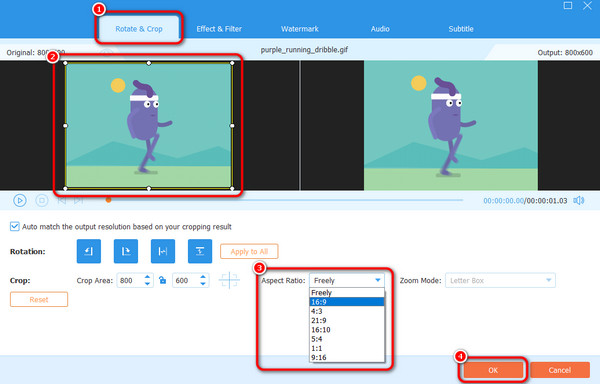This screenshot has width=600, height=384.
Task: Click the top-right crop handle
Action: click(x=232, y=63)
